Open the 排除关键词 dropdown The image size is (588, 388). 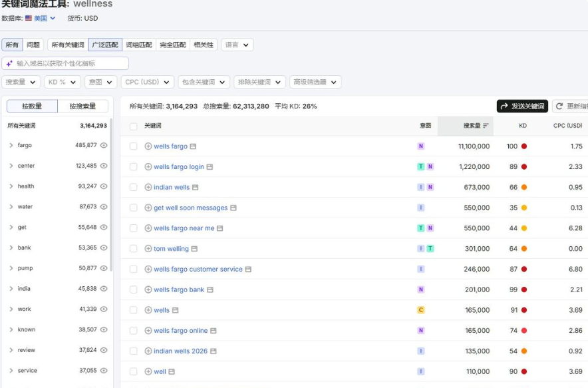pyautogui.click(x=259, y=82)
